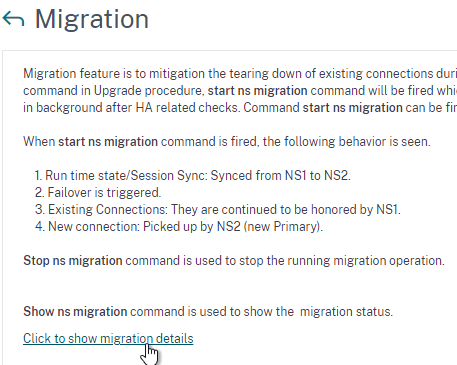Image resolution: width=457 pixels, height=365 pixels.
Task: Go back using the arrow beside Migration
Action: [x=13, y=19]
